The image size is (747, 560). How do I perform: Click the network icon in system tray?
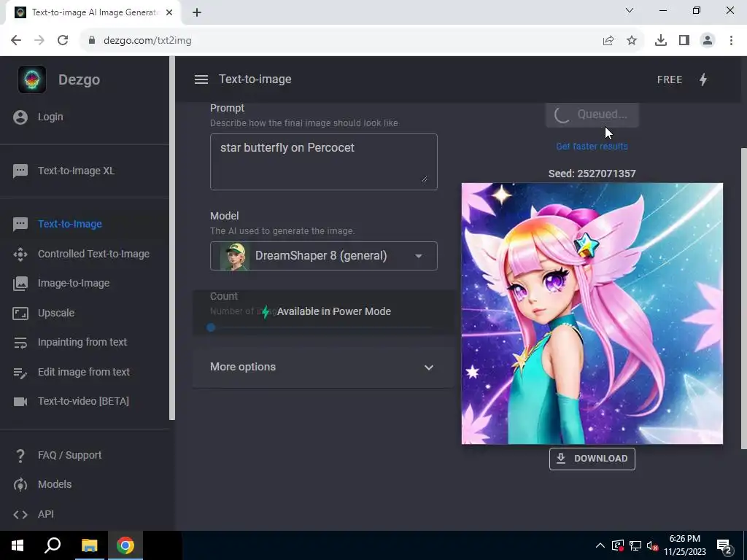pos(635,545)
